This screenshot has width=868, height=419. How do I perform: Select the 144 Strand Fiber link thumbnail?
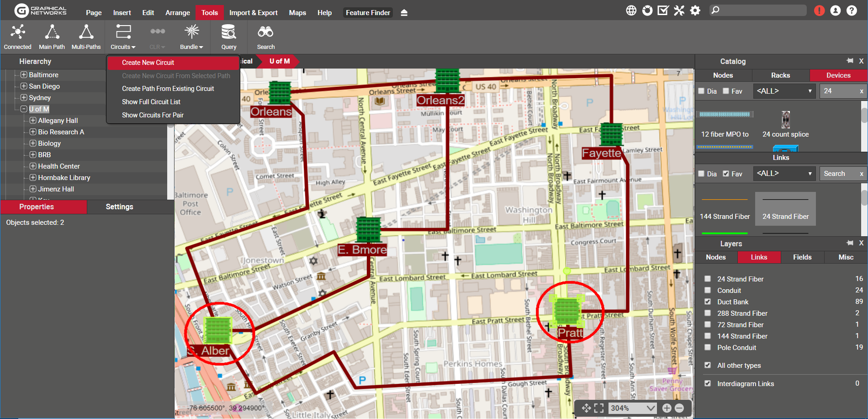(725, 208)
